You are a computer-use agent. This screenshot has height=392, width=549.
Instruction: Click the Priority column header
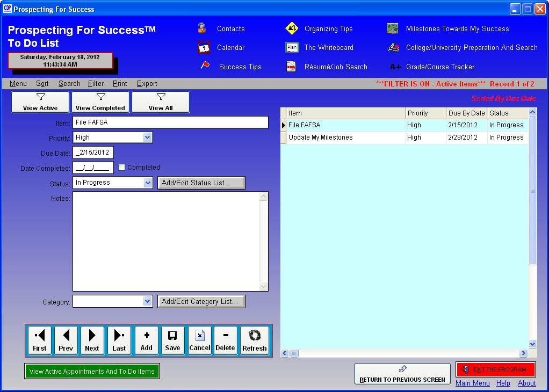426,113
